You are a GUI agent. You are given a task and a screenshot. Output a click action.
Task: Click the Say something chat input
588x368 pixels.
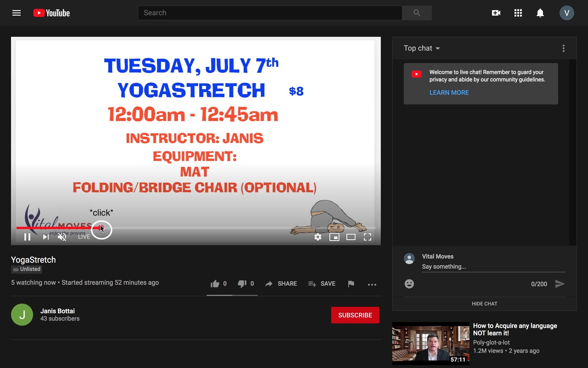tap(493, 267)
